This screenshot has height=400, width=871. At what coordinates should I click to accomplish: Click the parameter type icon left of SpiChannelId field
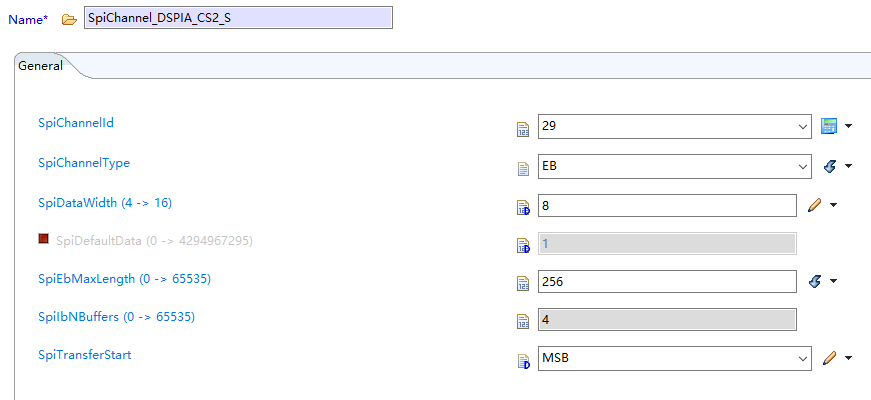point(522,128)
